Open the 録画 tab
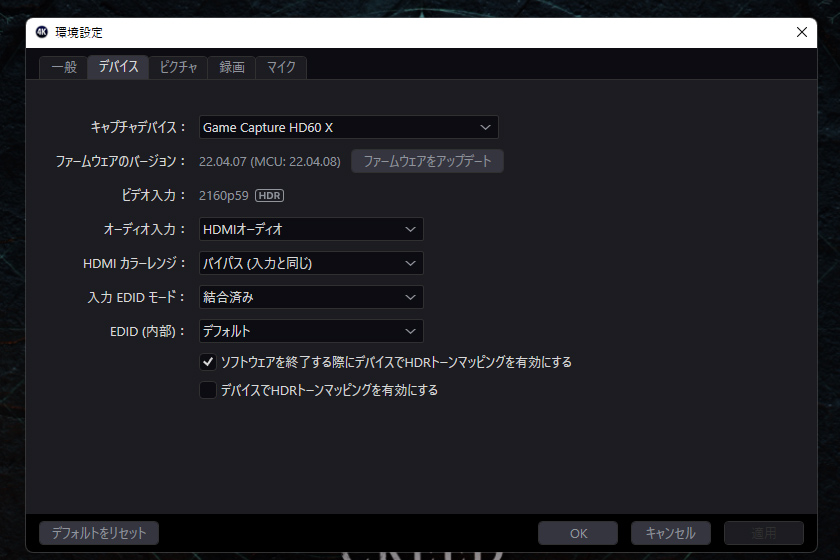This screenshot has height=560, width=840. 232,68
